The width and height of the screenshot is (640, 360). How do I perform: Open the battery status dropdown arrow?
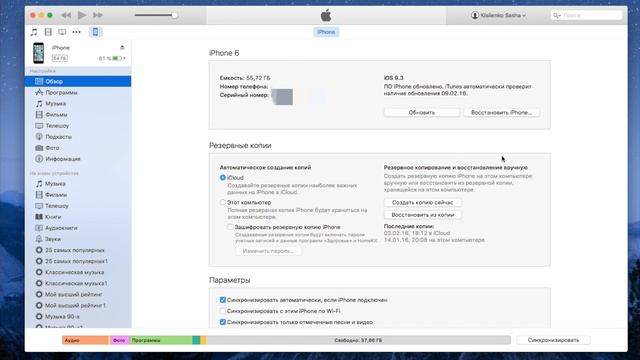point(124,58)
